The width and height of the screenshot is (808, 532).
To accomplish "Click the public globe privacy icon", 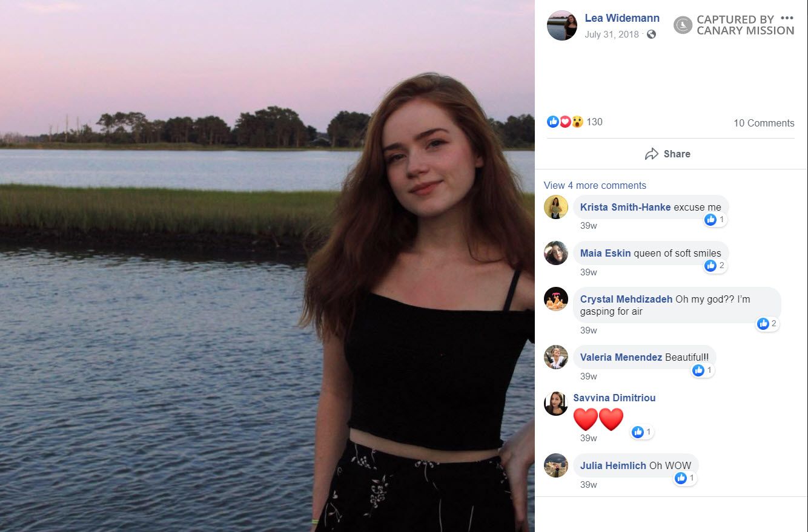I will [651, 34].
